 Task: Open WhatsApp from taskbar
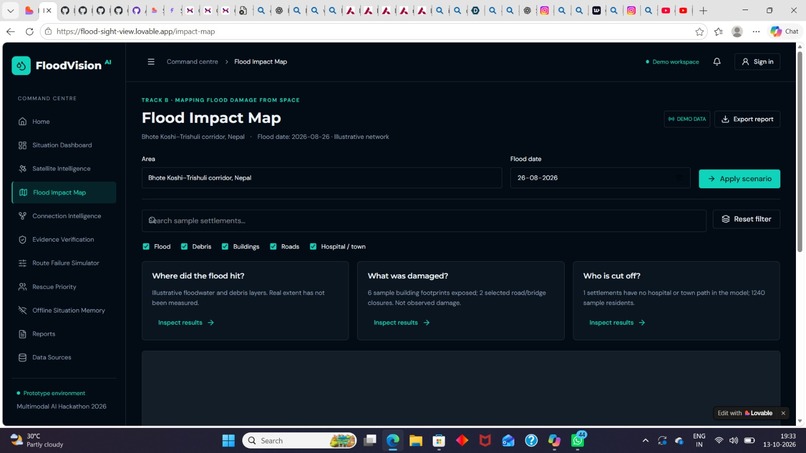tap(578, 441)
